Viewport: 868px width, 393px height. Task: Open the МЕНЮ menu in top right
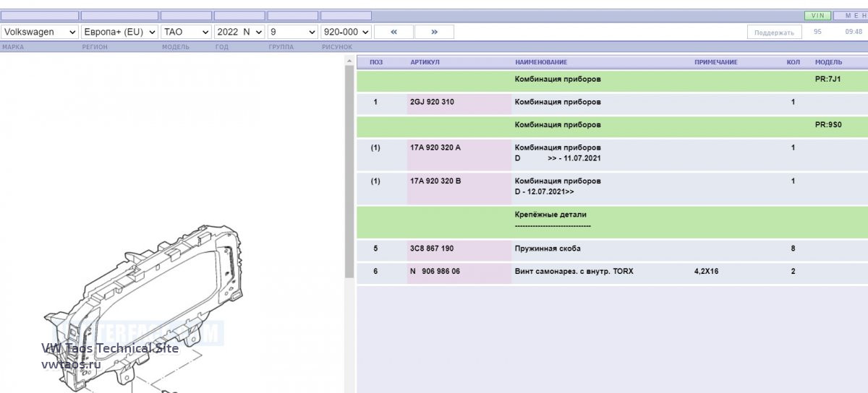[x=850, y=15]
